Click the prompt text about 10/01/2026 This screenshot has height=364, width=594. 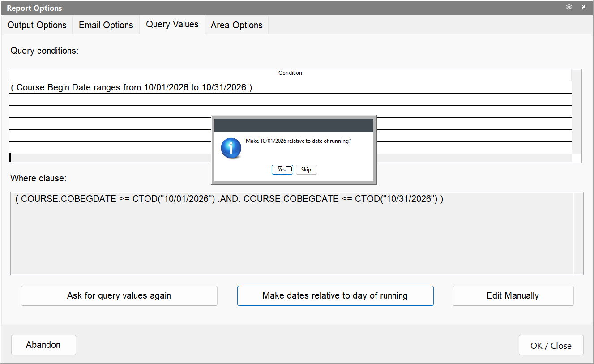[x=299, y=141]
